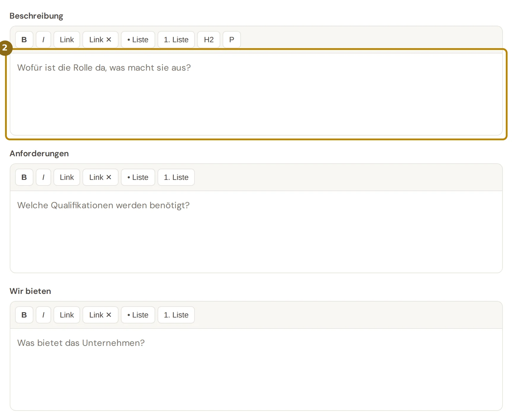Click the Anforderungen field label

click(x=39, y=154)
